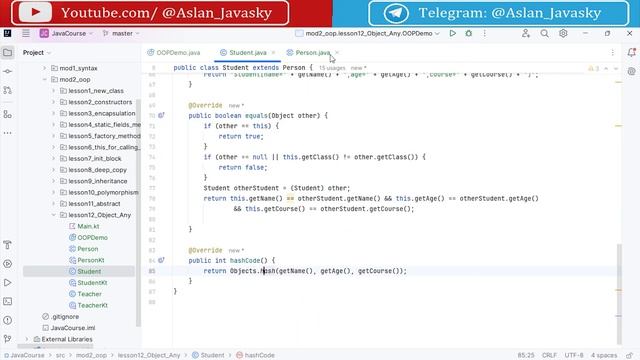
Task: Run OOPDemo with the play button
Action: click(x=452, y=33)
